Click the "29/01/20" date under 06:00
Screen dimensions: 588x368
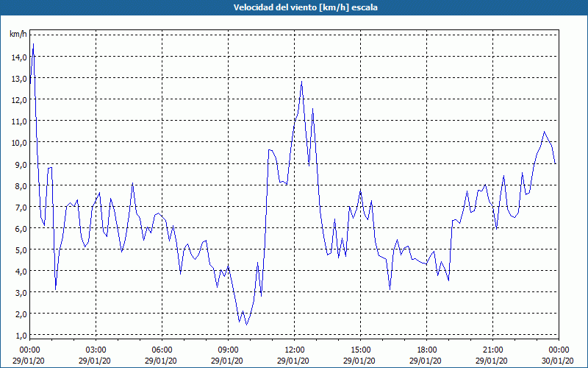(161, 361)
